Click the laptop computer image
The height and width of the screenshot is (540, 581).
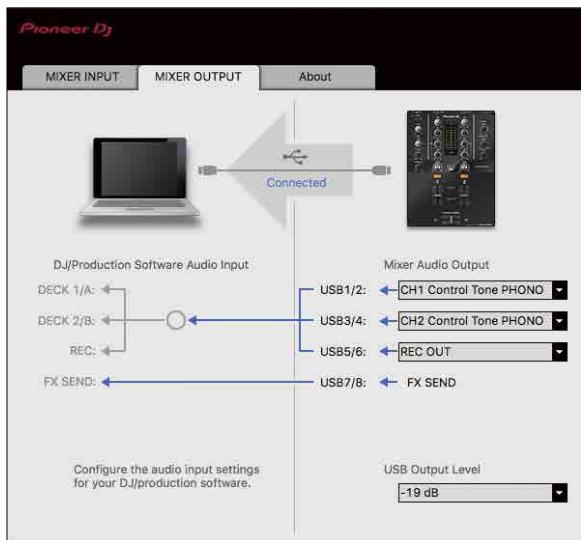[x=139, y=178]
